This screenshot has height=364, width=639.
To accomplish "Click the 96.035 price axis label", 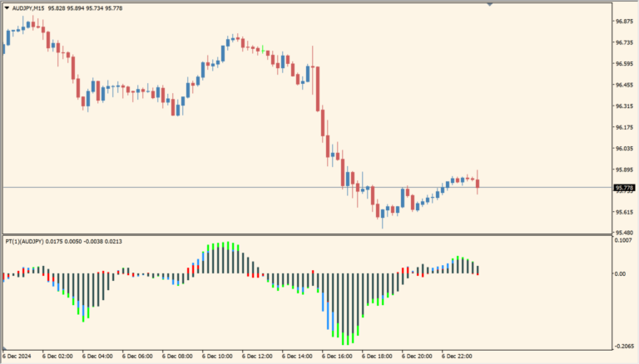I will (624, 149).
